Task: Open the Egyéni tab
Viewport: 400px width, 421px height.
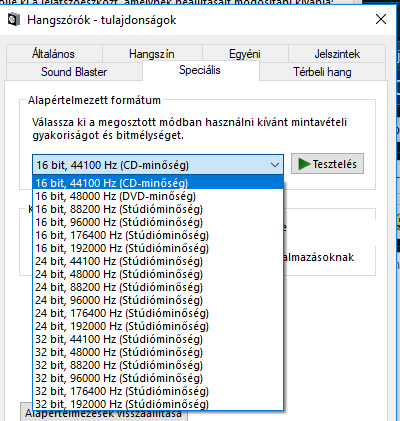Action: coord(245,54)
